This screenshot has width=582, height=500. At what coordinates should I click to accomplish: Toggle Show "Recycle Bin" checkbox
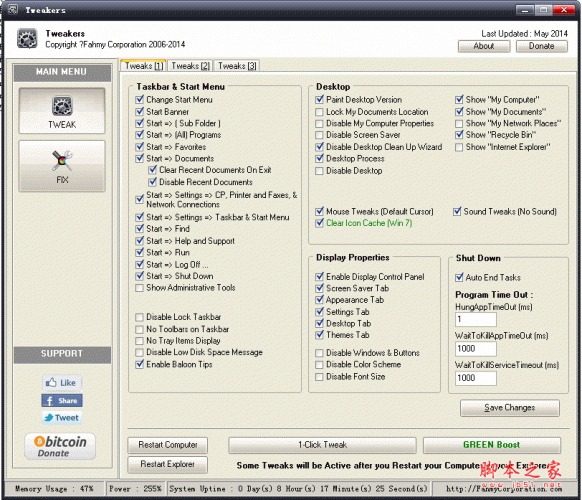(459, 135)
